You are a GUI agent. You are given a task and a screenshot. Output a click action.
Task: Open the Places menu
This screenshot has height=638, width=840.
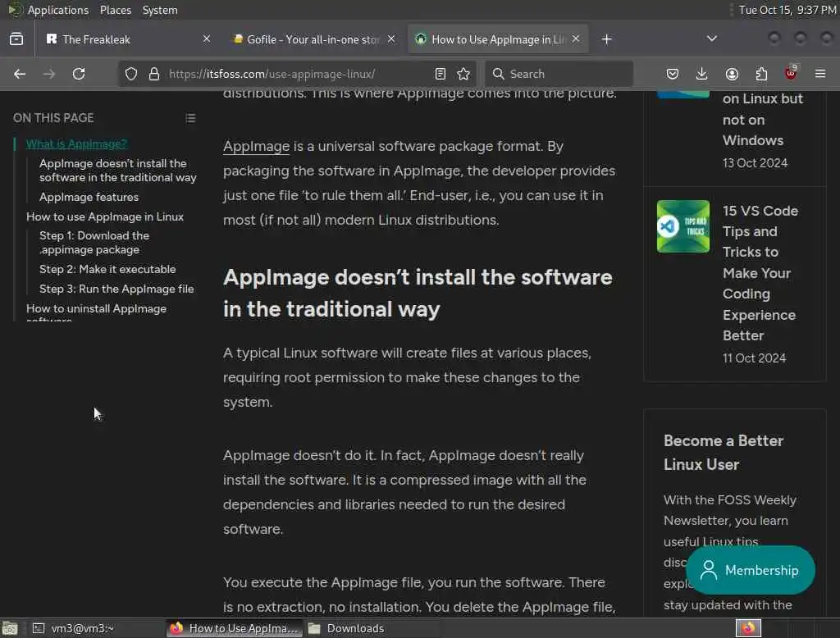click(x=116, y=10)
